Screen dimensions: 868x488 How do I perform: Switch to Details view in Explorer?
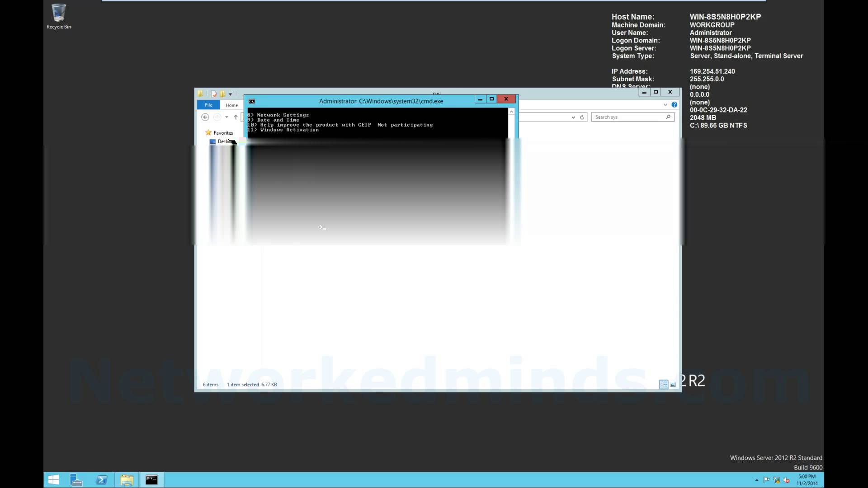pos(664,385)
